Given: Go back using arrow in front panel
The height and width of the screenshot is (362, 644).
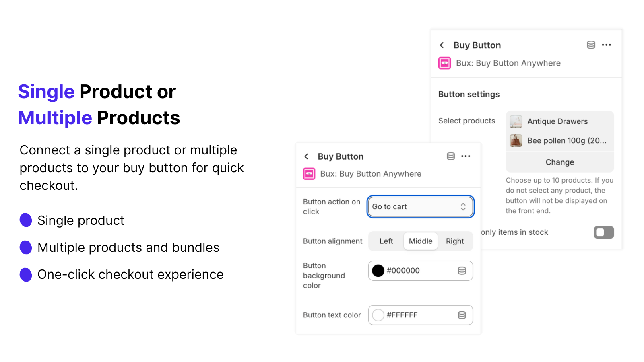Looking at the screenshot, I should [x=306, y=156].
